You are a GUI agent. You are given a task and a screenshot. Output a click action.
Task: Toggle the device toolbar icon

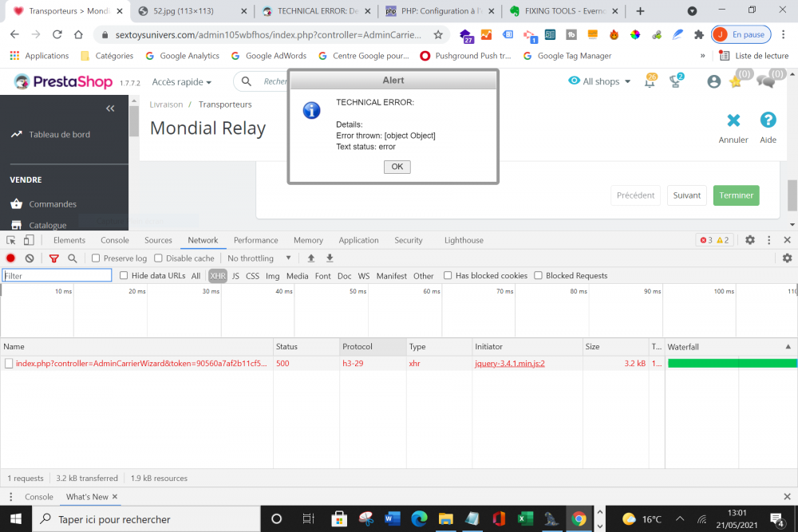tap(29, 240)
